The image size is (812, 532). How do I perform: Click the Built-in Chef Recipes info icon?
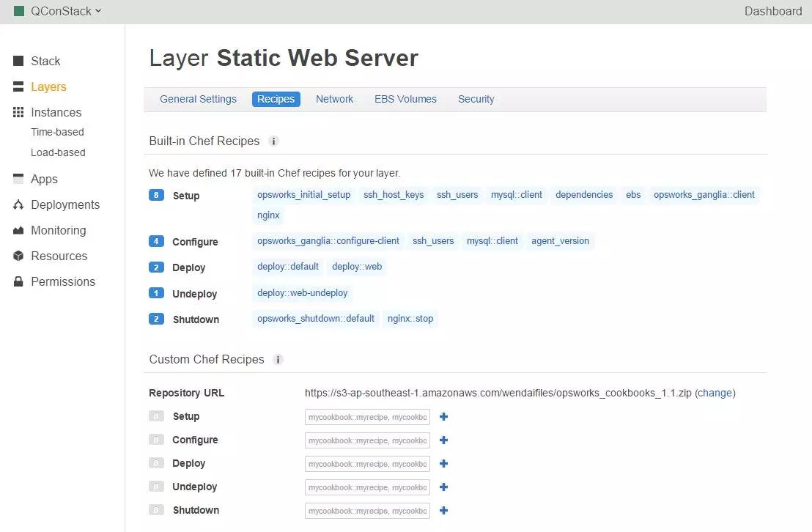(x=274, y=141)
